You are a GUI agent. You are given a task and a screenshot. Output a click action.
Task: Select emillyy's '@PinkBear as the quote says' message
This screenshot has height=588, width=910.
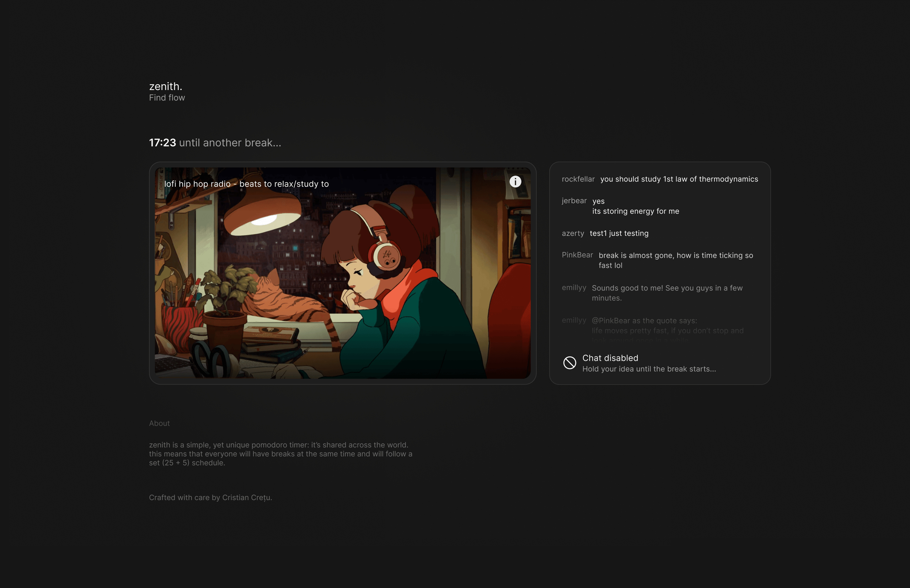click(668, 330)
